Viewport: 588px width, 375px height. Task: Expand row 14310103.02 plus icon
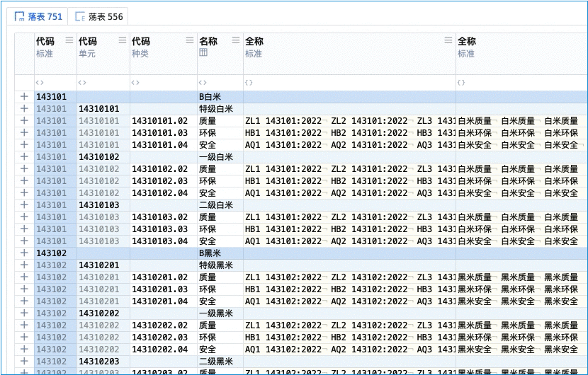[x=24, y=217]
